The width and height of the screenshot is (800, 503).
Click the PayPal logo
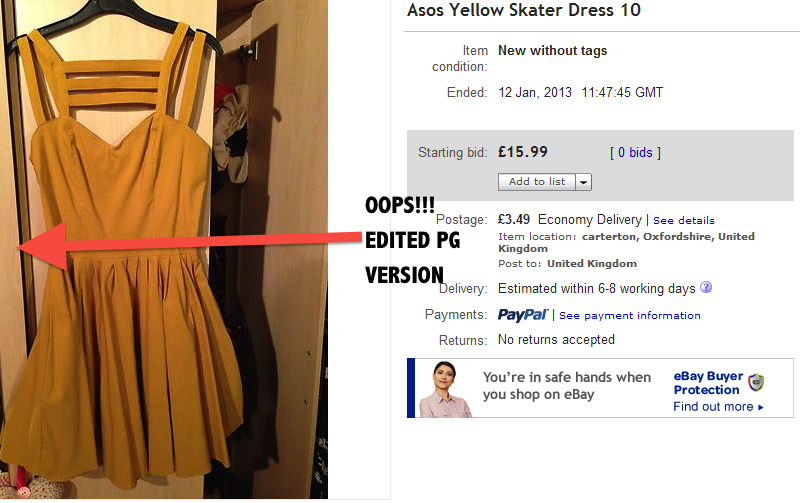(x=522, y=315)
